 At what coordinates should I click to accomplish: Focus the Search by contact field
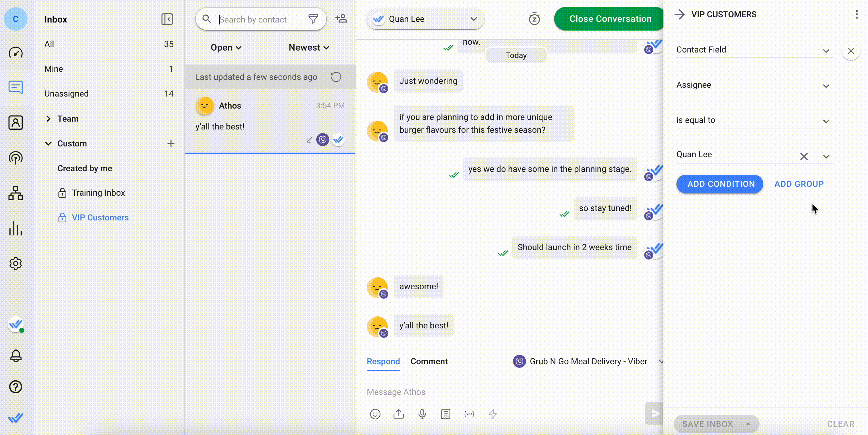(261, 20)
